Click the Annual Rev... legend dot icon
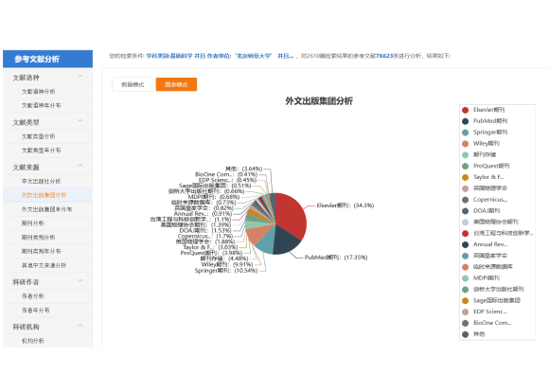Viewport: 549px width, 392px height. coord(466,244)
